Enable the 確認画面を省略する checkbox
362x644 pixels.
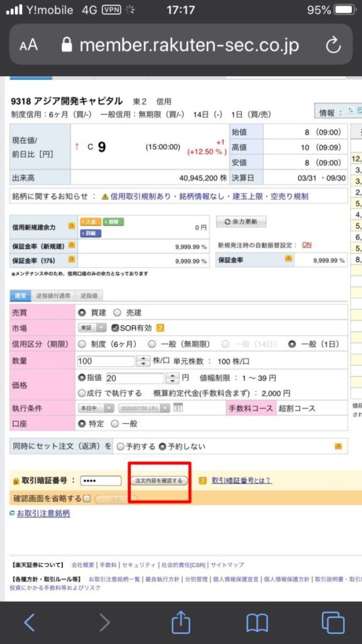[87, 499]
